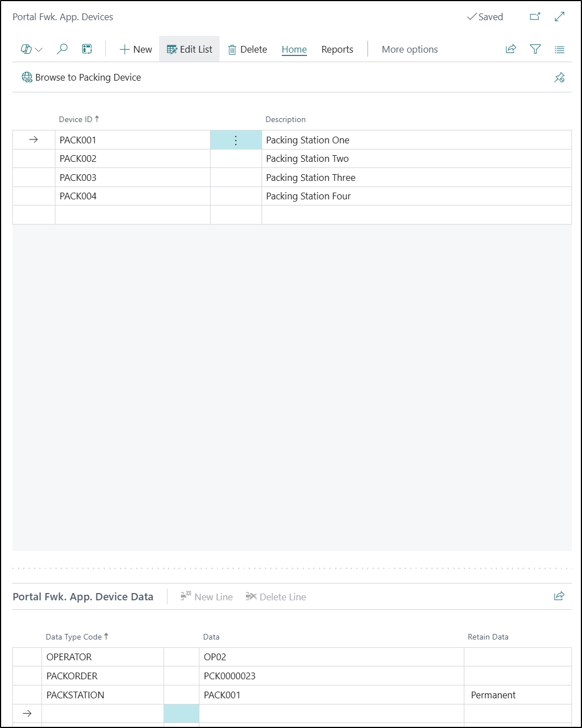This screenshot has height=728, width=582.
Task: Open page in new window icon
Action: pyautogui.click(x=535, y=17)
